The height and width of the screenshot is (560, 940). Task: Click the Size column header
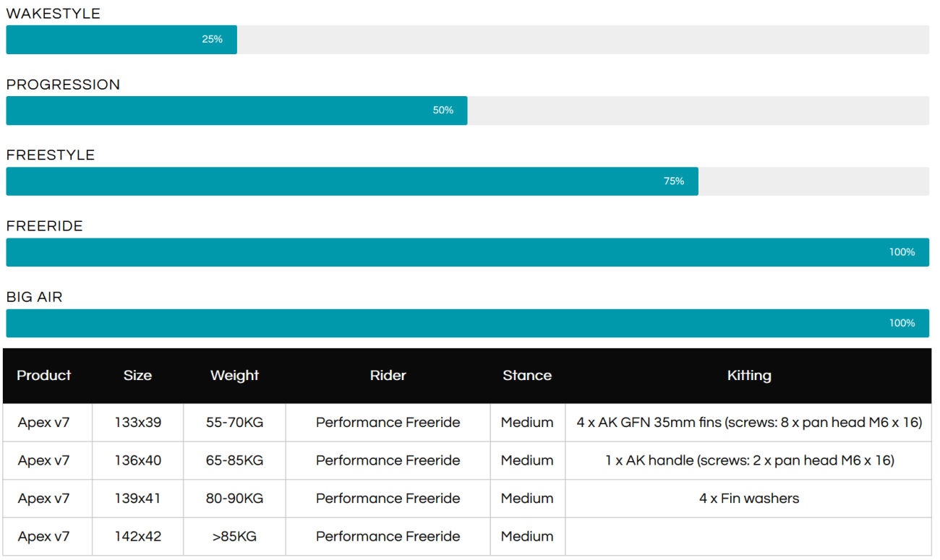pyautogui.click(x=137, y=376)
